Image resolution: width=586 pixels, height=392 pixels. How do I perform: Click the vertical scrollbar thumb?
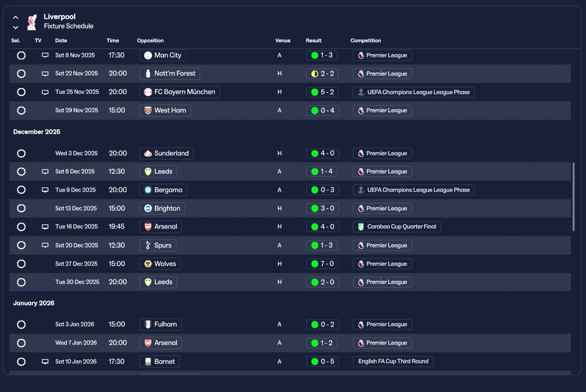[x=574, y=196]
